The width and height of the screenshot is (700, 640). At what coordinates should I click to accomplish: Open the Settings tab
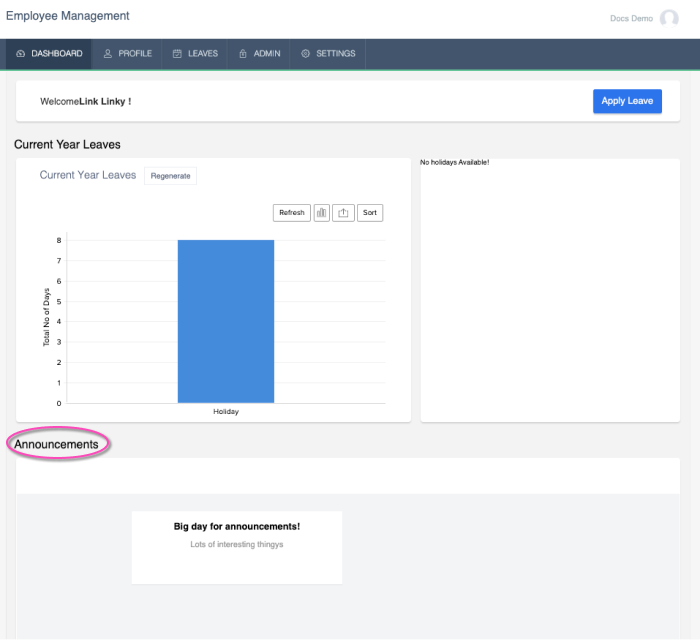tap(328, 54)
